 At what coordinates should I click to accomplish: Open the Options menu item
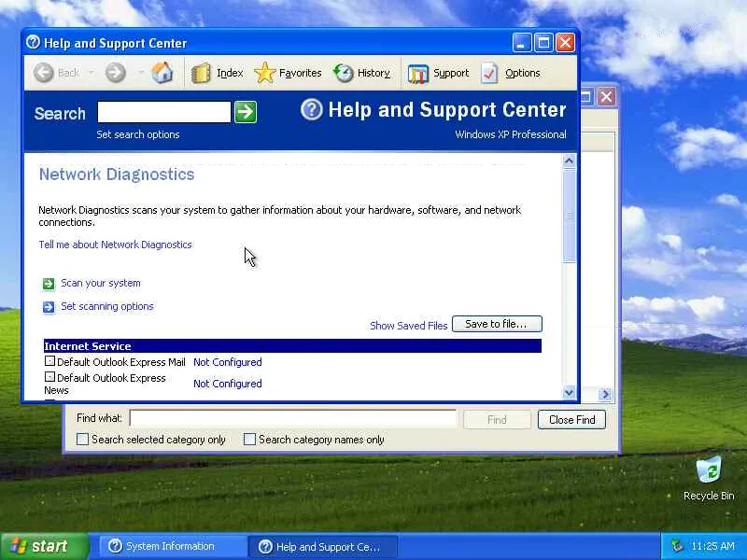point(523,73)
